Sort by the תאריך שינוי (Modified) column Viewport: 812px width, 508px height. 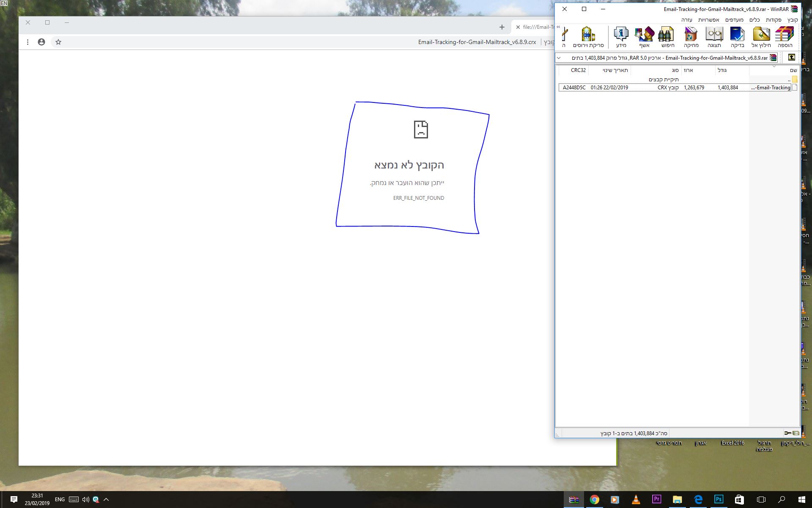tap(609, 70)
